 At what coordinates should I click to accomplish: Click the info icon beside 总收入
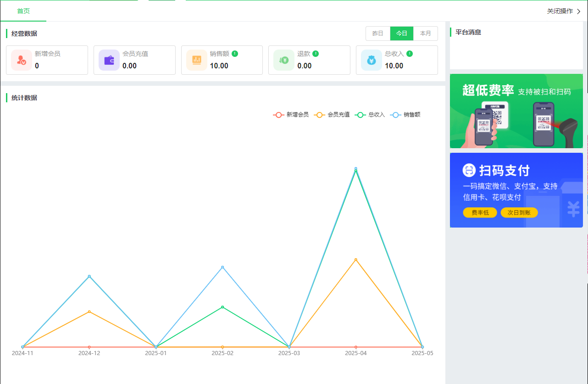pos(410,54)
